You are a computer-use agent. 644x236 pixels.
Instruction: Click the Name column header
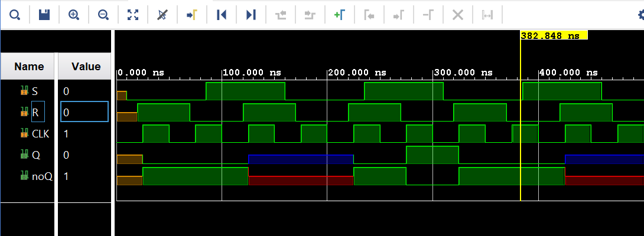(28, 66)
